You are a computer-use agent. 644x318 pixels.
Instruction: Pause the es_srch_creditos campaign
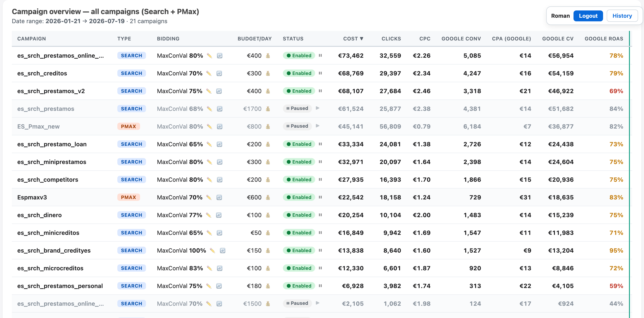click(x=320, y=73)
